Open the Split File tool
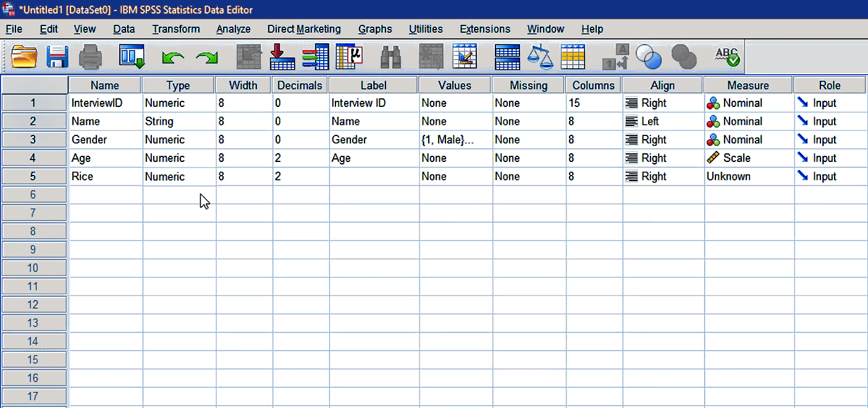 (x=507, y=56)
